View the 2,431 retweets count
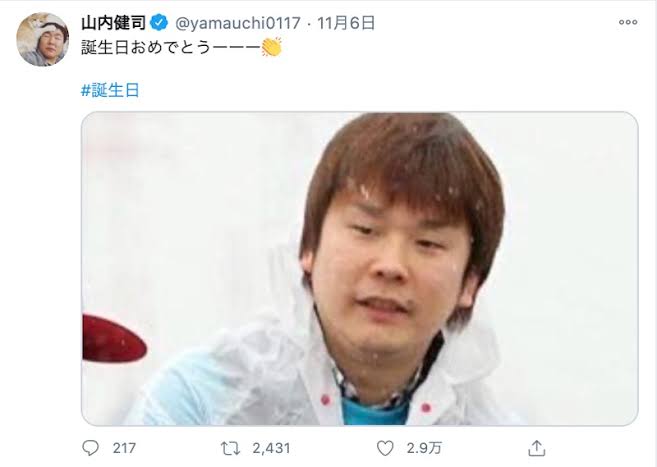 (271, 448)
